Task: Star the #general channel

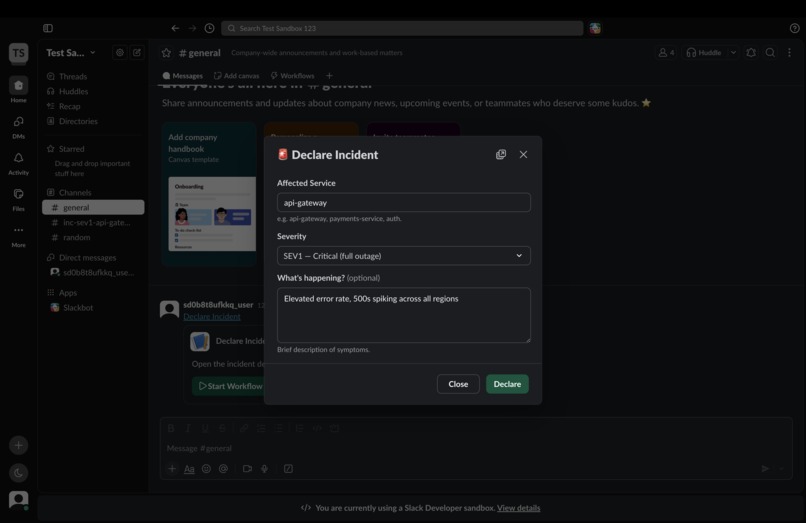Action: tap(166, 52)
